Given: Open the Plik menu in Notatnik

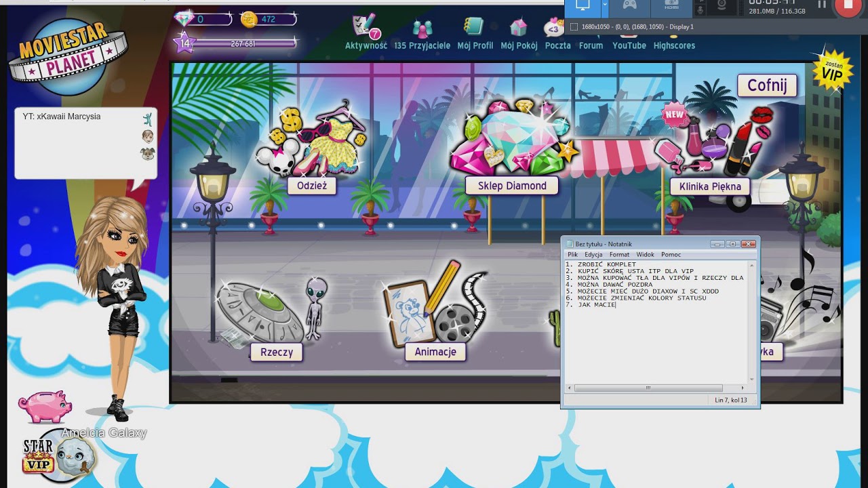Looking at the screenshot, I should pyautogui.click(x=573, y=255).
